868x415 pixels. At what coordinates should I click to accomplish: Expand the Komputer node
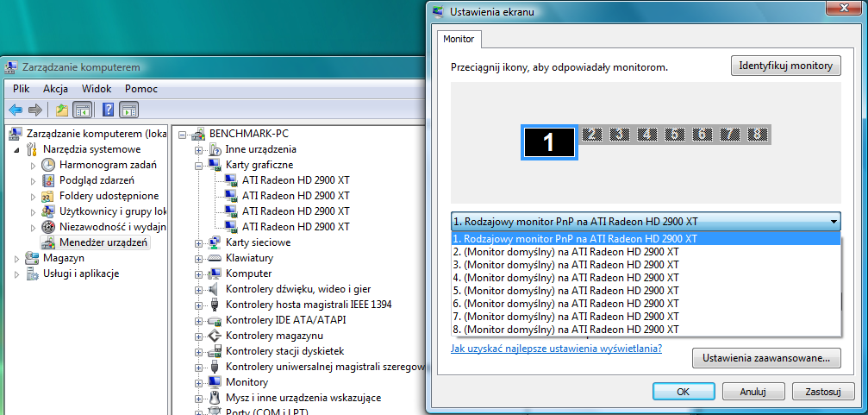198,274
